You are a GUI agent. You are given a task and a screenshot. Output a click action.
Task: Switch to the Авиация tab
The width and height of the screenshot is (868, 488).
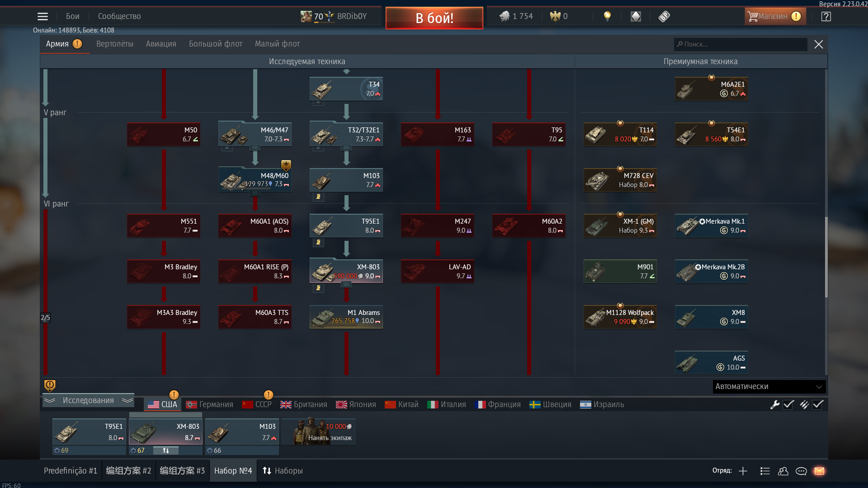click(161, 44)
